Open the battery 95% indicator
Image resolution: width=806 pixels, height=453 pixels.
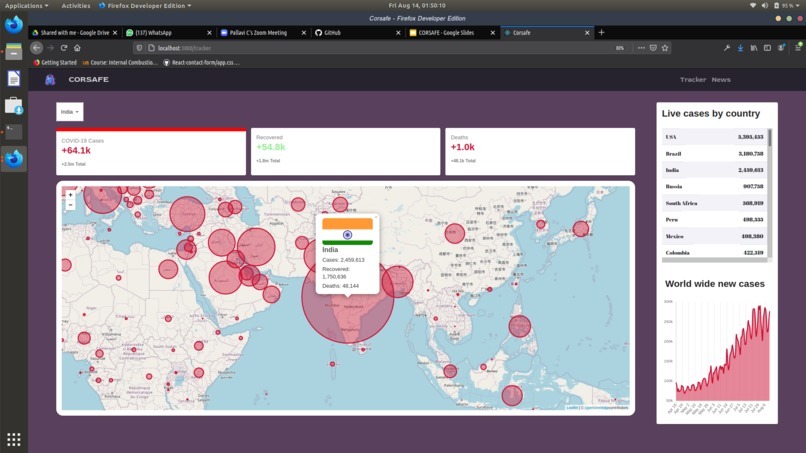click(x=784, y=6)
